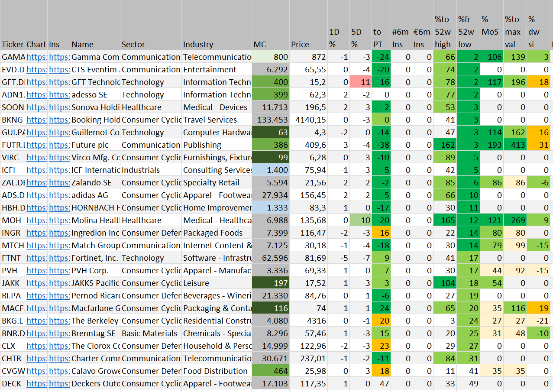
Task: Select the price cell 4140,15 for Booking
Action: pyautogui.click(x=308, y=120)
